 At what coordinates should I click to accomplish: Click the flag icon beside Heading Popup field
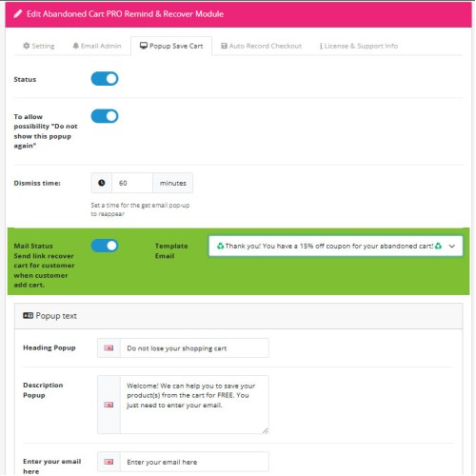[x=109, y=348]
